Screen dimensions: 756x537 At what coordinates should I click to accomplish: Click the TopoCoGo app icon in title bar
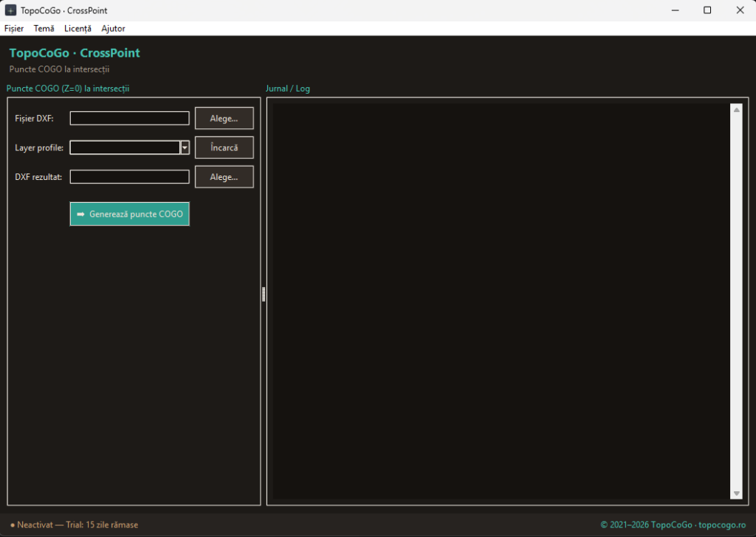10,10
